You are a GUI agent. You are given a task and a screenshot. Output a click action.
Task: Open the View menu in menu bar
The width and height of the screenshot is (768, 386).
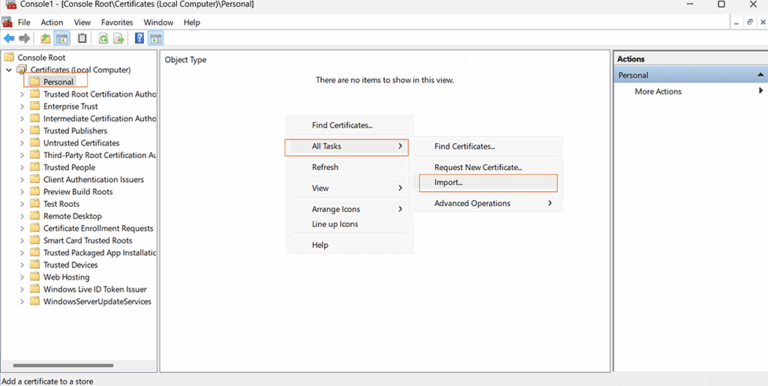pyautogui.click(x=82, y=22)
